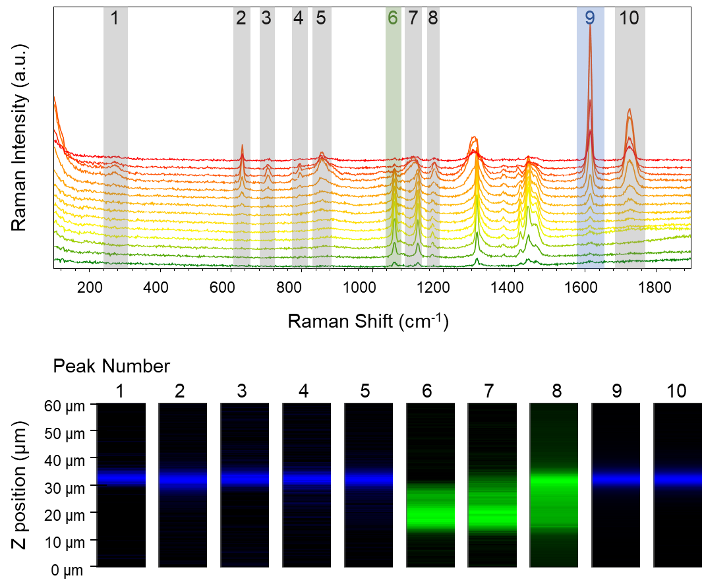The width and height of the screenshot is (702, 588).
Task: Click the blue peak label 9 in the spectrum plot
Action: click(x=590, y=18)
